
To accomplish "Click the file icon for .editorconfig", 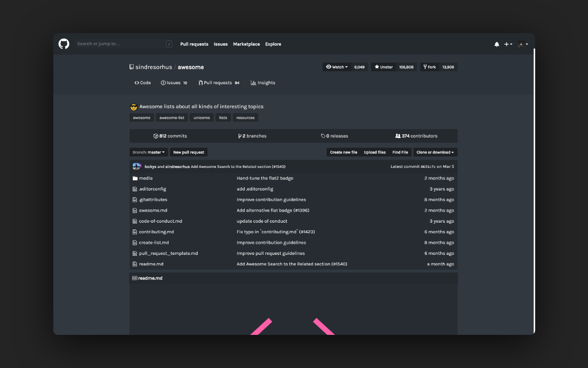I will (135, 189).
